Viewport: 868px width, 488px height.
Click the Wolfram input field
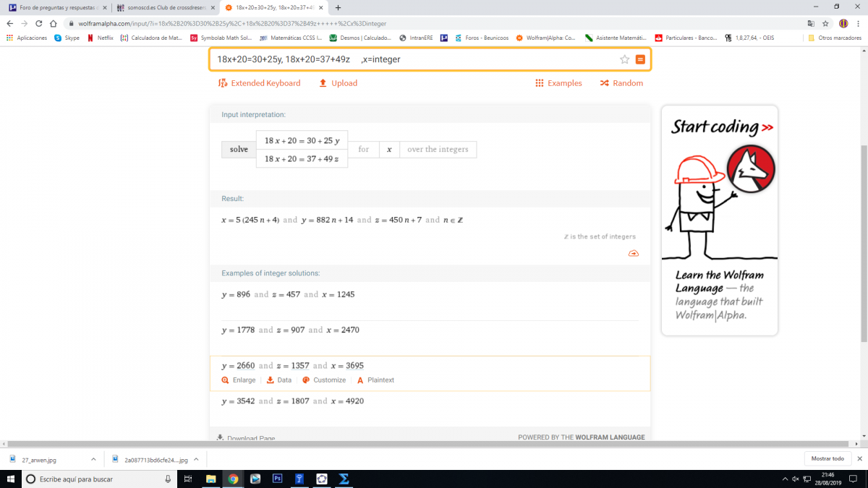click(412, 59)
